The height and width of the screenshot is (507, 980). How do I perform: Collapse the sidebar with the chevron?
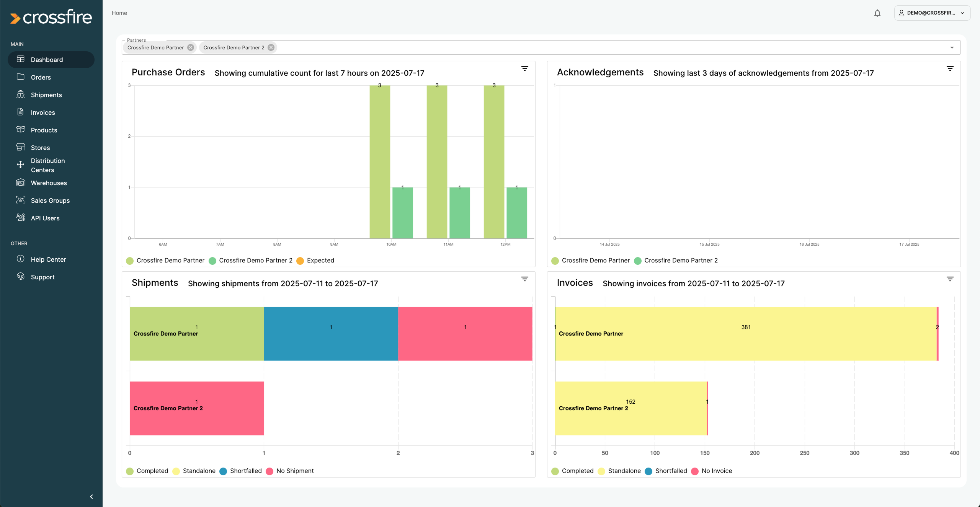[91, 496]
